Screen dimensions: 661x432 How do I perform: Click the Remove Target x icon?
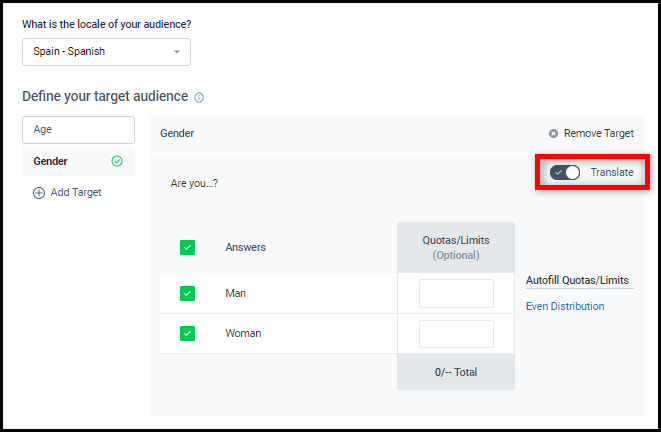pyautogui.click(x=553, y=134)
